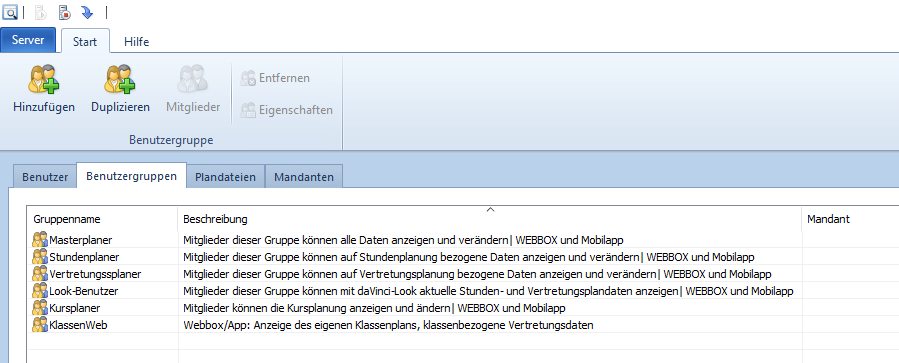Open the Plandateien tab
The height and width of the screenshot is (363, 899).
225,177
